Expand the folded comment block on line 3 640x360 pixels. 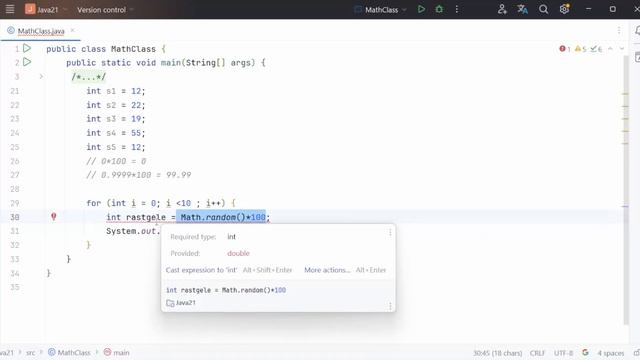[41, 76]
